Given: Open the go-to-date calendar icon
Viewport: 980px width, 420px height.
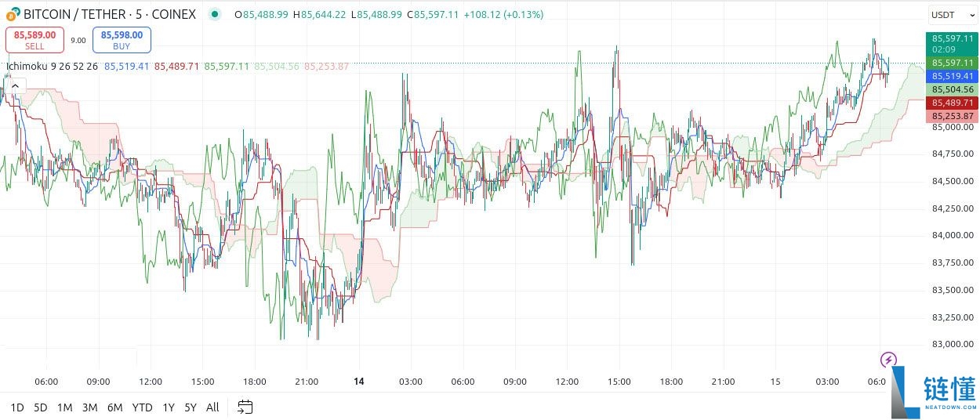Looking at the screenshot, I should tap(245, 407).
